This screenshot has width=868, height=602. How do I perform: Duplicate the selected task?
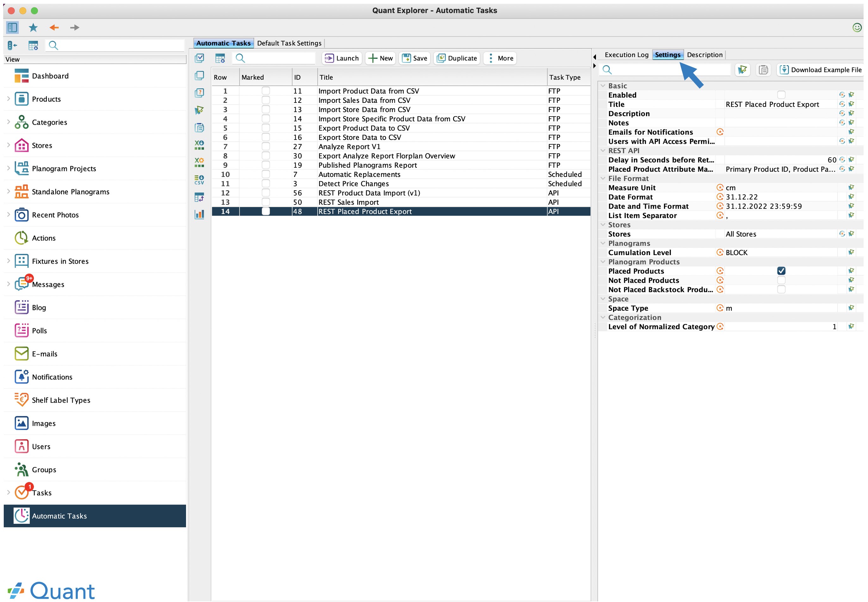[457, 58]
